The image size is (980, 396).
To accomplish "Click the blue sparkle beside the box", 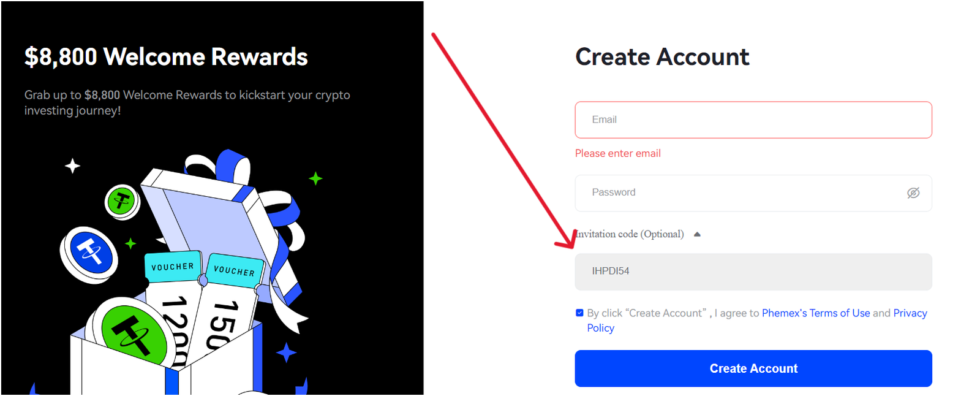I will pyautogui.click(x=286, y=353).
